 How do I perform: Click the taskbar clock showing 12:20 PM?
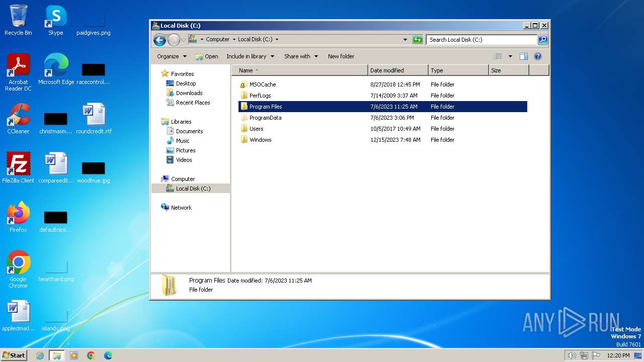tap(618, 355)
